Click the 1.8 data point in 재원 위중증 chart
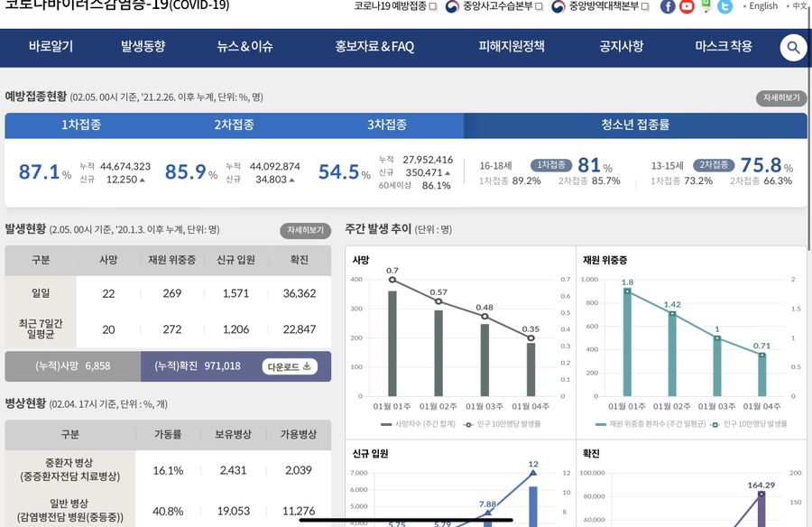This screenshot has height=527, width=812. (627, 291)
